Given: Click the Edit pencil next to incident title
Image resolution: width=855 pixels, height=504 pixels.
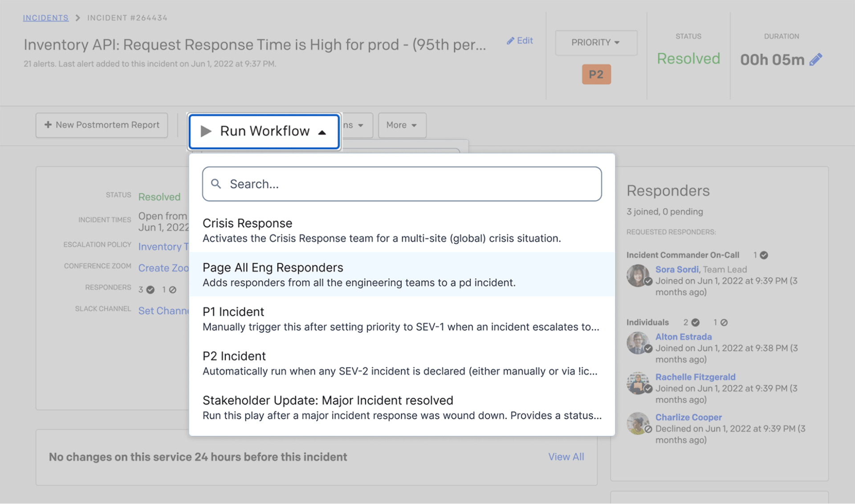Looking at the screenshot, I should [519, 41].
